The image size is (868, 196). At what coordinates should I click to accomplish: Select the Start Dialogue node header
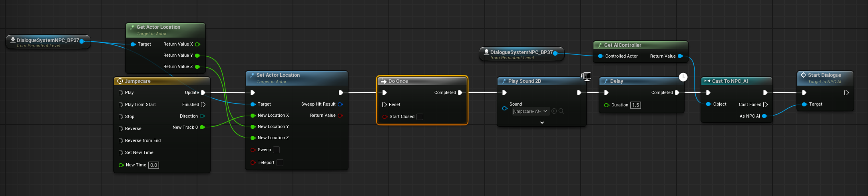825,78
